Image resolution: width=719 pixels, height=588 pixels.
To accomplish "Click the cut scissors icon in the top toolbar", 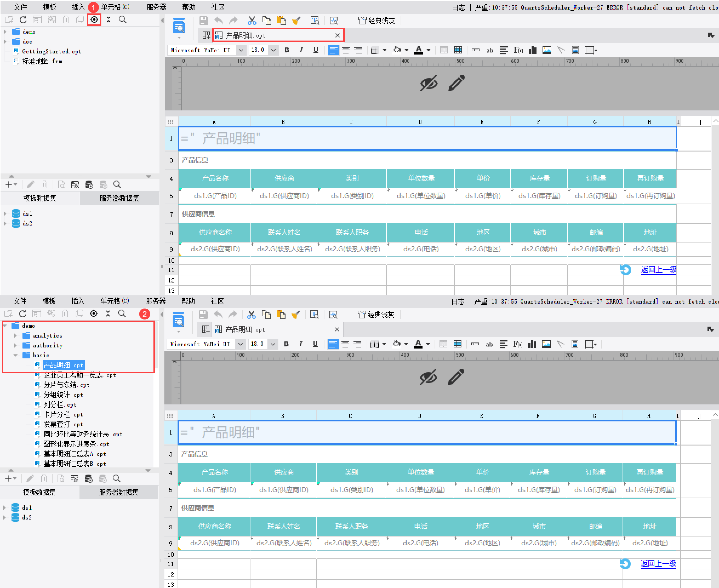I will (x=252, y=21).
